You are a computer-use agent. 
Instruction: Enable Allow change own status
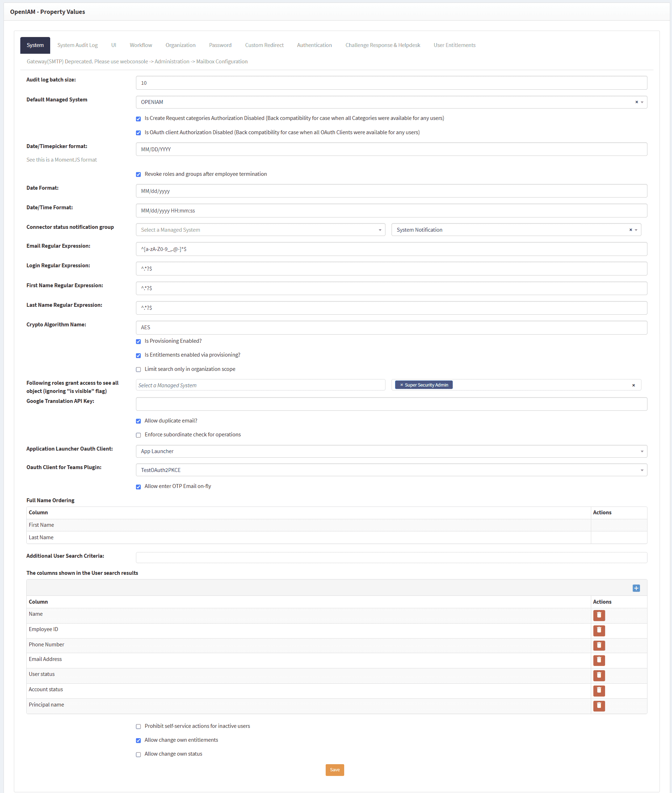click(138, 755)
